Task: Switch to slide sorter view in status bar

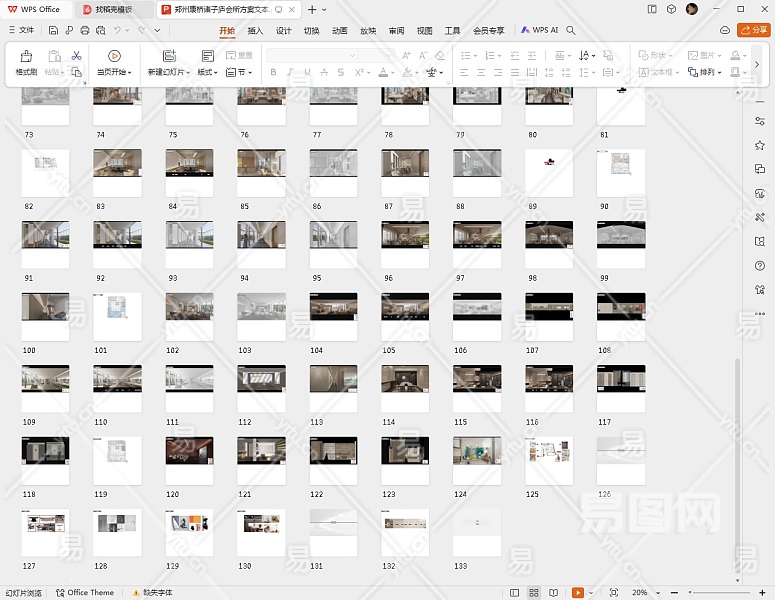Action: click(535, 593)
